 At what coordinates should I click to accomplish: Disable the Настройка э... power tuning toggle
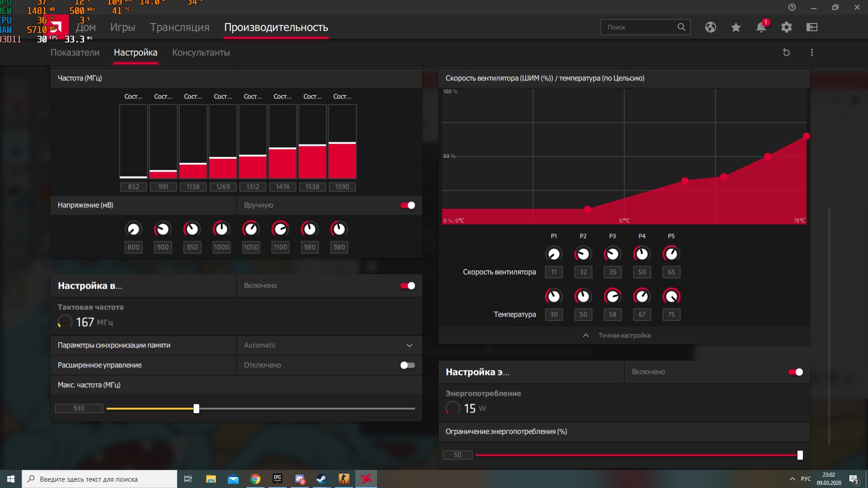pyautogui.click(x=795, y=372)
